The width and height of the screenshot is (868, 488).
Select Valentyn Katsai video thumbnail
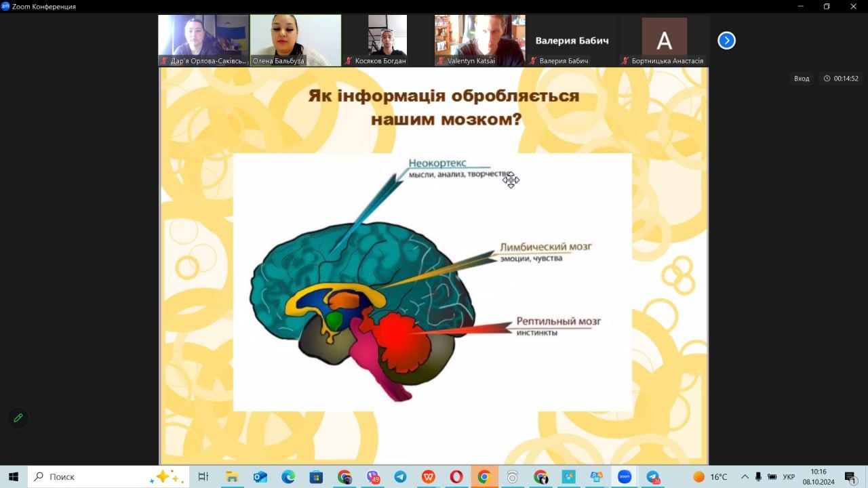(x=479, y=40)
